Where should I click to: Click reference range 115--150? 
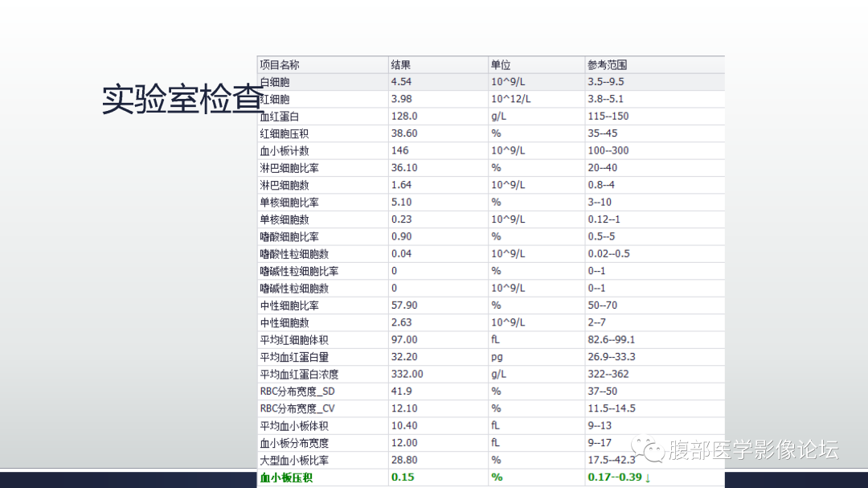608,117
